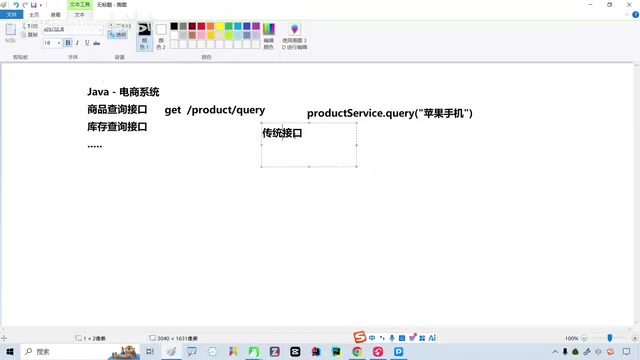Screen dimensions: 640x360
Task: Click the paste clipboard icon
Action: [10, 33]
